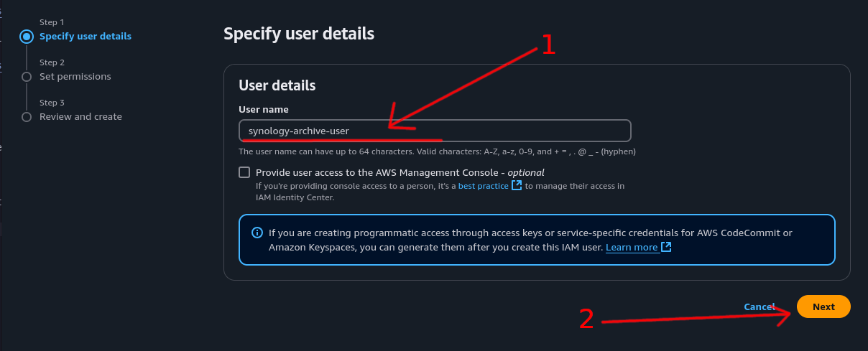Screen dimensions: 868x351
Task: Click the Step 3 circle indicator
Action: (x=27, y=116)
